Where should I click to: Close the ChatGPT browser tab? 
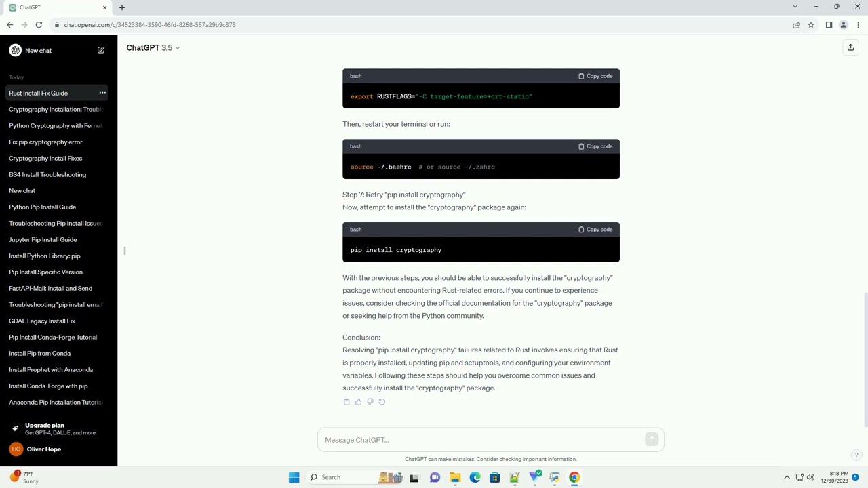[x=104, y=7]
